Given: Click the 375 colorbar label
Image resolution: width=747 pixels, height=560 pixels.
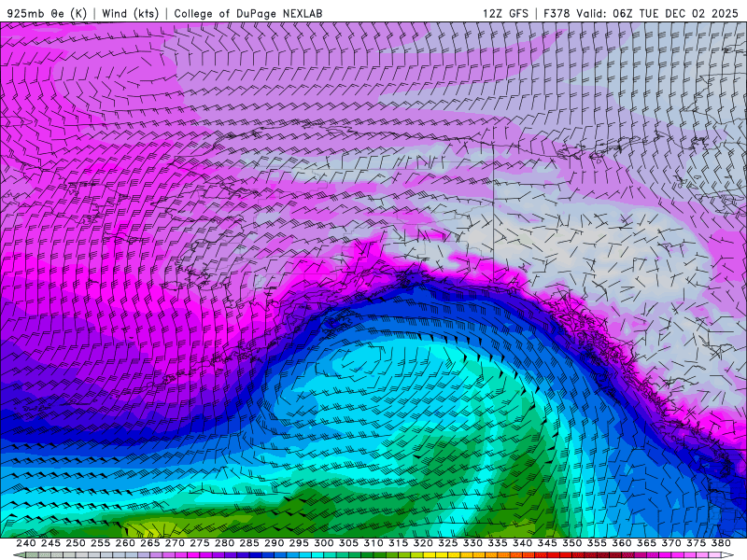Looking at the screenshot, I should (696, 543).
